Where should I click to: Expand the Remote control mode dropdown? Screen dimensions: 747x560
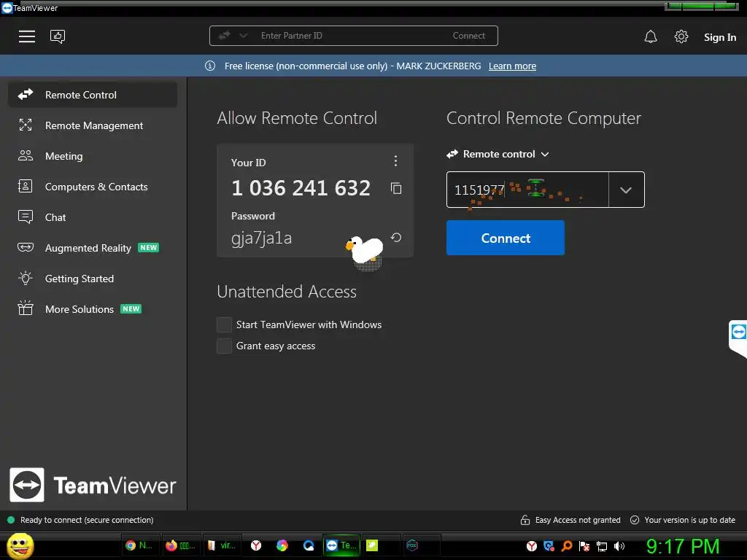coord(498,155)
